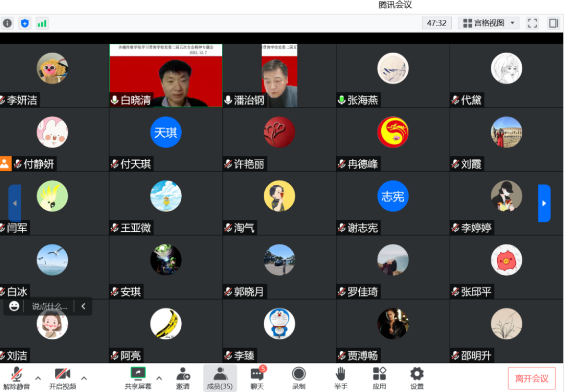Select 白晓清's video tile
Viewport: 564px width, 392px height.
click(166, 76)
